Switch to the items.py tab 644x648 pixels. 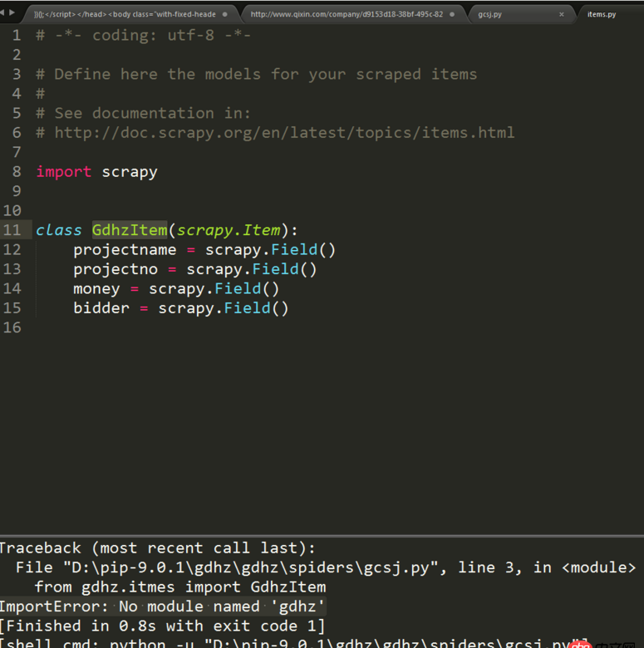(602, 14)
